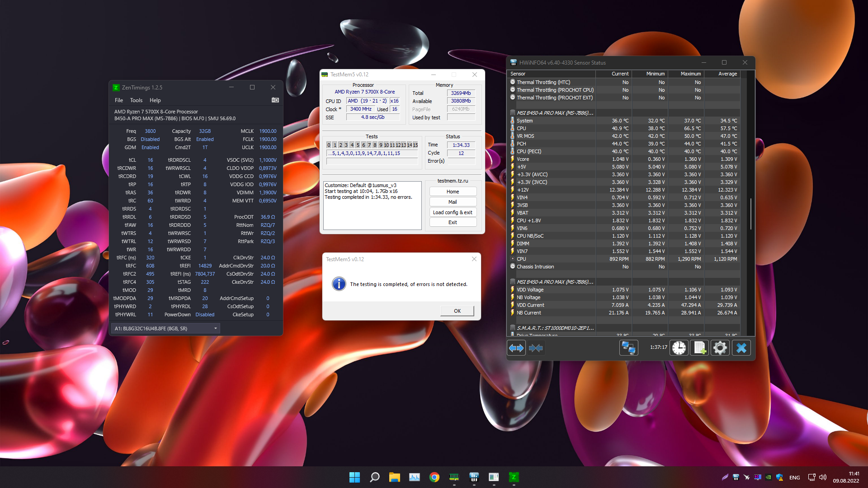Start logging with the sheet-plus icon

[x=699, y=348]
